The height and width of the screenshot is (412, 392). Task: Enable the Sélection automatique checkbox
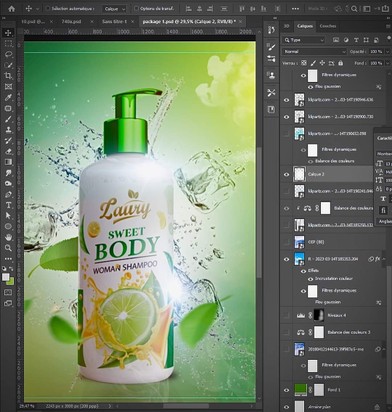pos(48,8)
